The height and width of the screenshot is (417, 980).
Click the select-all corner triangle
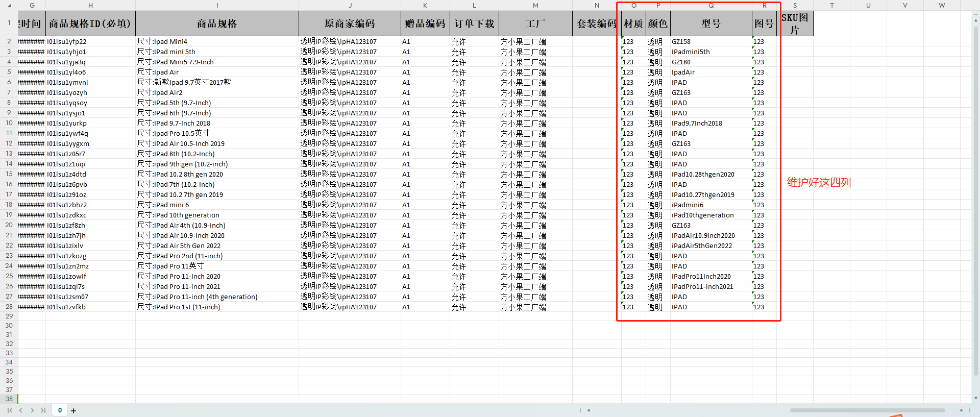[9, 6]
